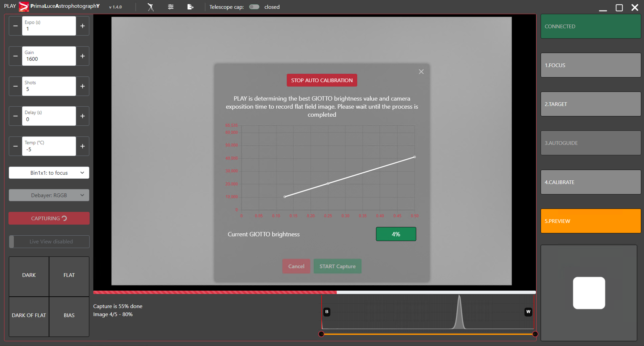Image resolution: width=644 pixels, height=346 pixels.
Task: Click the histogram white point W marker
Action: pyautogui.click(x=528, y=312)
